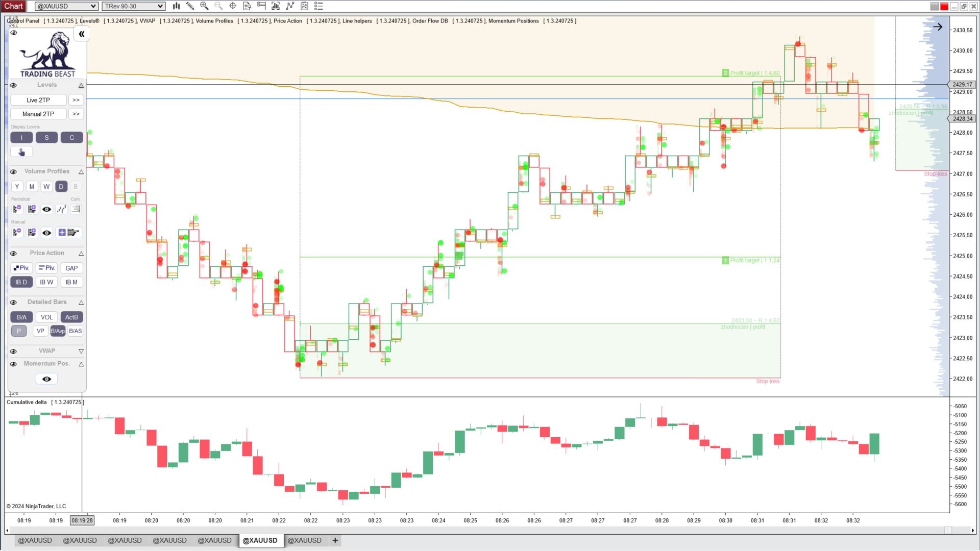Click the bar type chart icon in toolbar
980x551 pixels.
176,6
